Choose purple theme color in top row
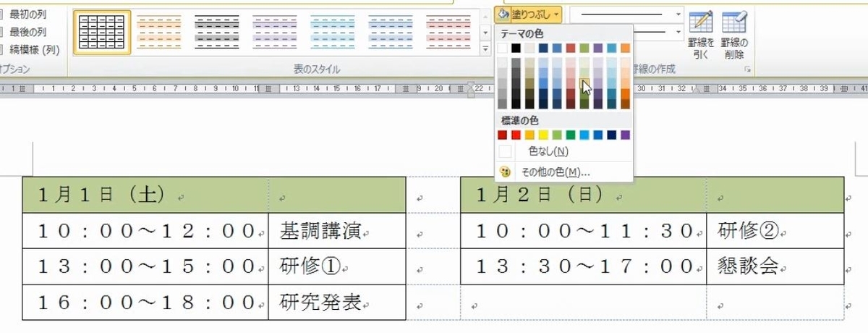 598,48
